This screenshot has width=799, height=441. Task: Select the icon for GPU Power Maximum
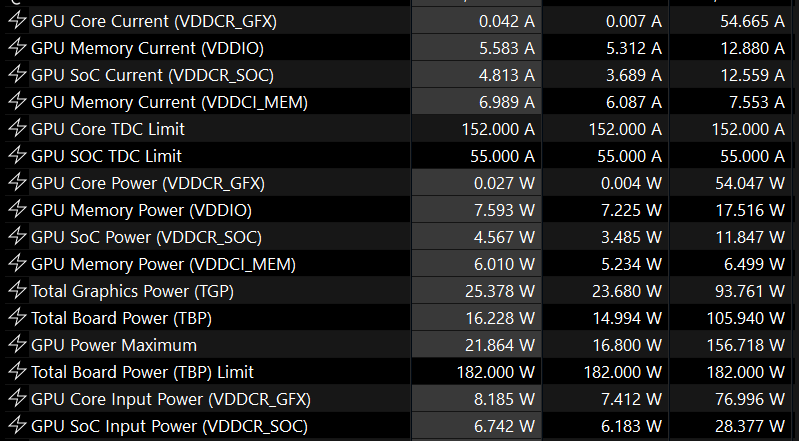(x=16, y=345)
